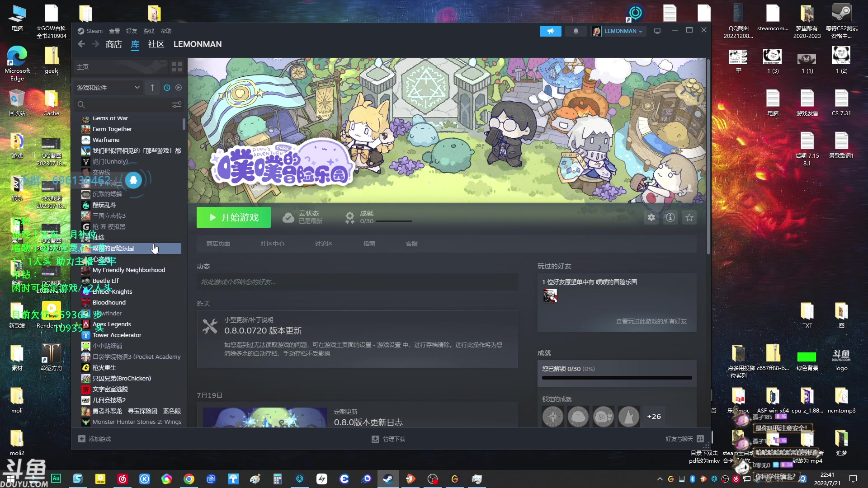Viewport: 868px width, 488px height.
Task: Open the calculator icon in taskbar
Action: 278,479
